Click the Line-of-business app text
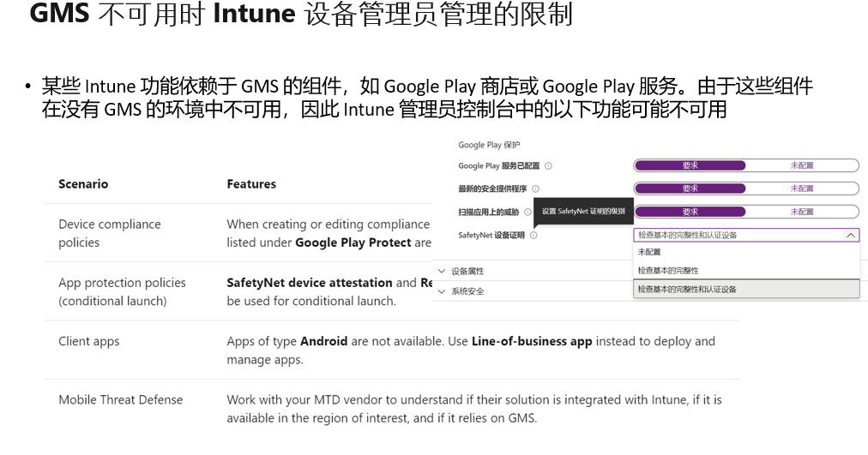The height and width of the screenshot is (455, 868). [532, 341]
